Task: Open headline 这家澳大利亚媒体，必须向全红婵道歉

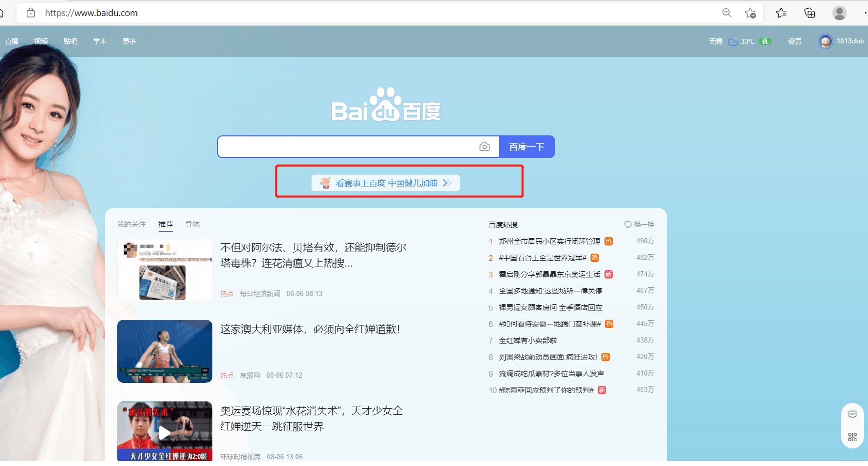Action: click(311, 329)
